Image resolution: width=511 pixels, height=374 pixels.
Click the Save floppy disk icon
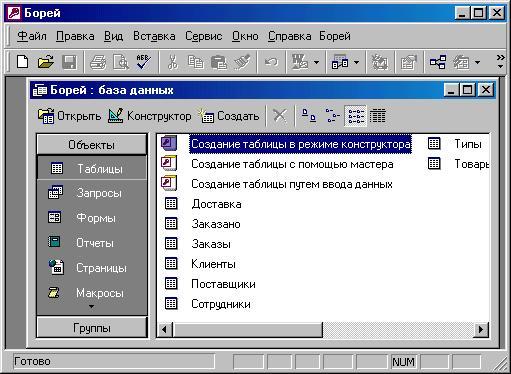69,62
